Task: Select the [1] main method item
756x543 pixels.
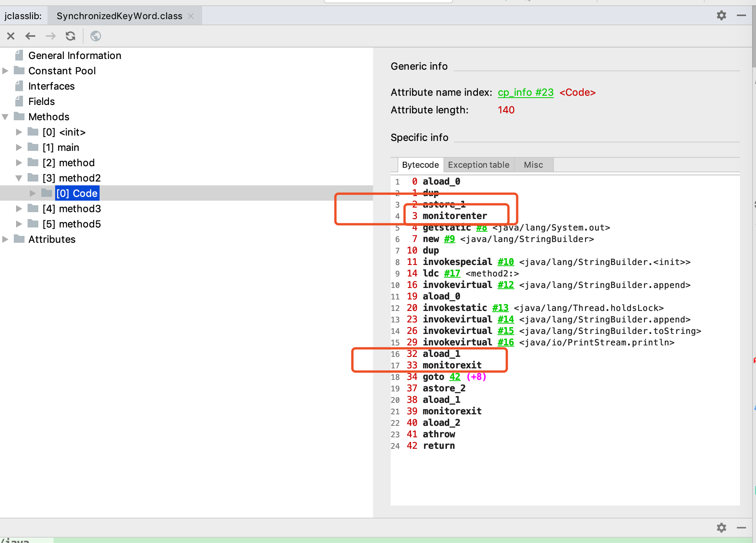Action: (x=61, y=147)
